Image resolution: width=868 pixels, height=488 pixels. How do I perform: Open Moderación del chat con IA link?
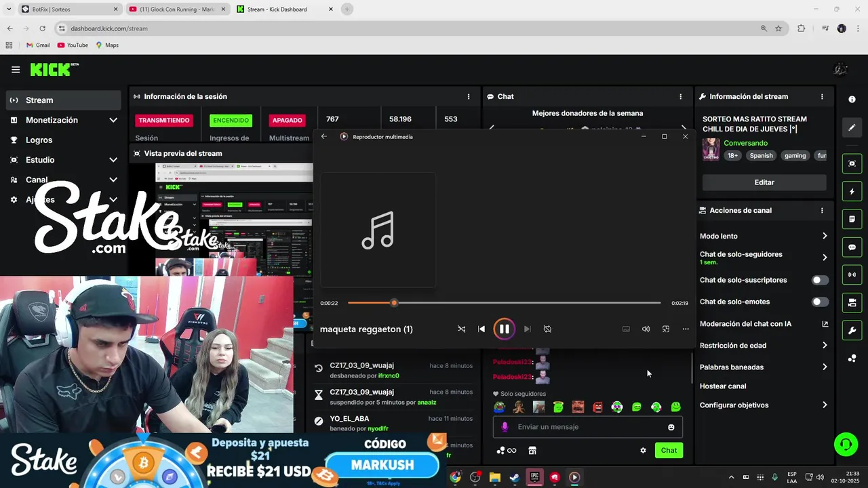click(x=764, y=324)
